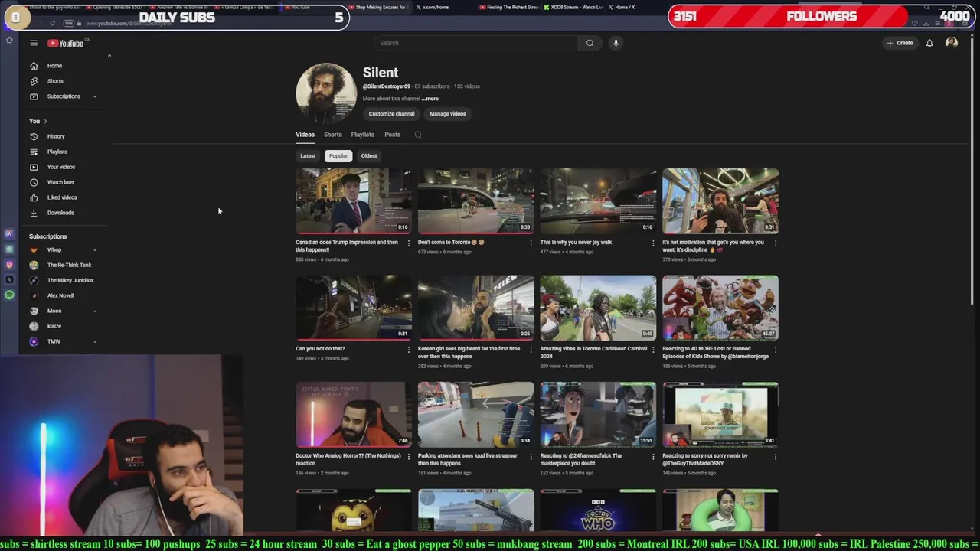Open options for sorry not sorry remix video
Viewport: 980px width, 551px height.
(776, 457)
